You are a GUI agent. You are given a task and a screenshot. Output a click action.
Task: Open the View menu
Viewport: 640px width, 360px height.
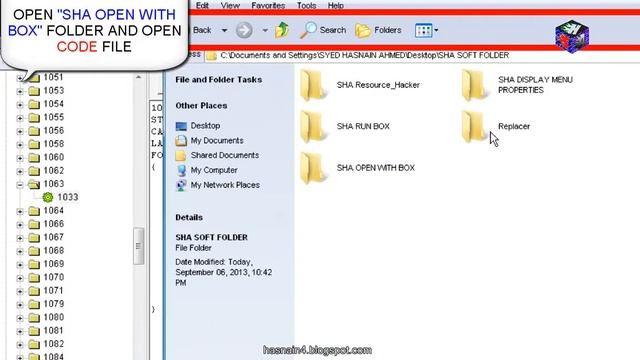coord(230,6)
